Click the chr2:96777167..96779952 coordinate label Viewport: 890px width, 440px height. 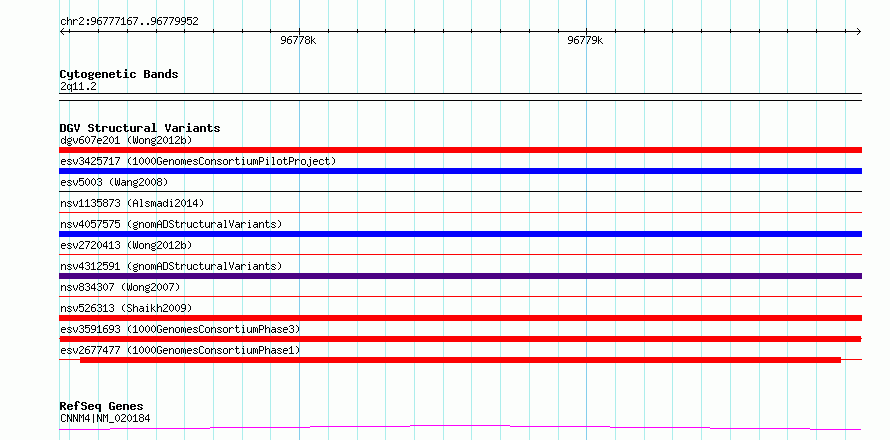click(129, 22)
